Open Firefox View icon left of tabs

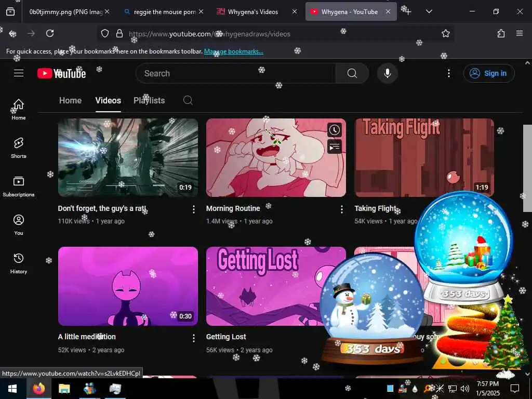coord(10,12)
